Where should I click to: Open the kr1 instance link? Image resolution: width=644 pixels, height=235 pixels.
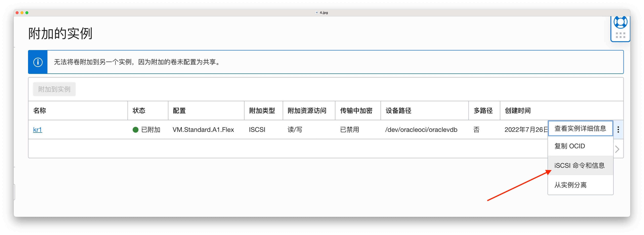click(38, 130)
